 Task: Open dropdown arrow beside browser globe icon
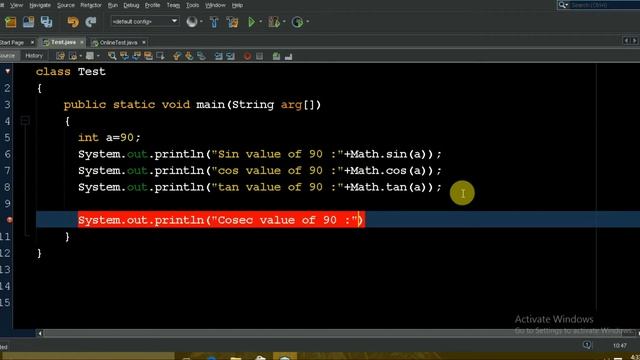click(201, 22)
